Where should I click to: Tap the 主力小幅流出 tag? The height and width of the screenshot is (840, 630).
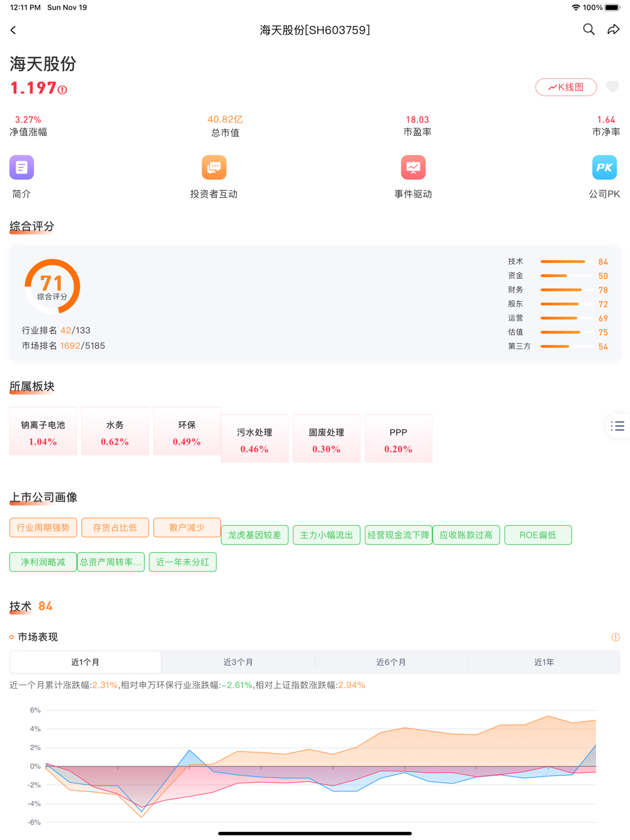[x=326, y=535]
